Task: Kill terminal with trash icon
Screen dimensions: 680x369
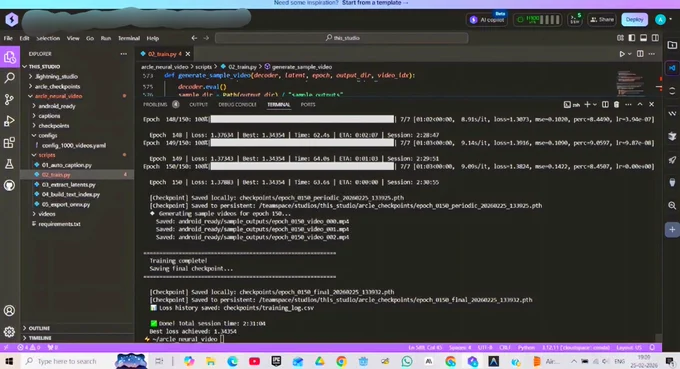Action: click(616, 104)
